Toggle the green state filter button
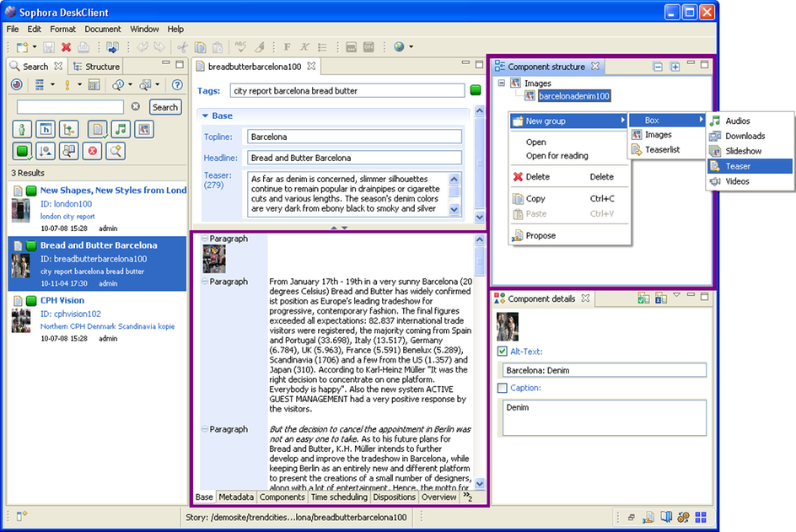This screenshot has height=532, width=796. (x=22, y=151)
